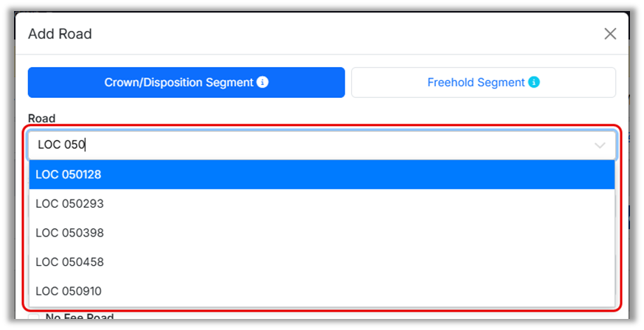Choose LOC 050128 from the road list

69,175
